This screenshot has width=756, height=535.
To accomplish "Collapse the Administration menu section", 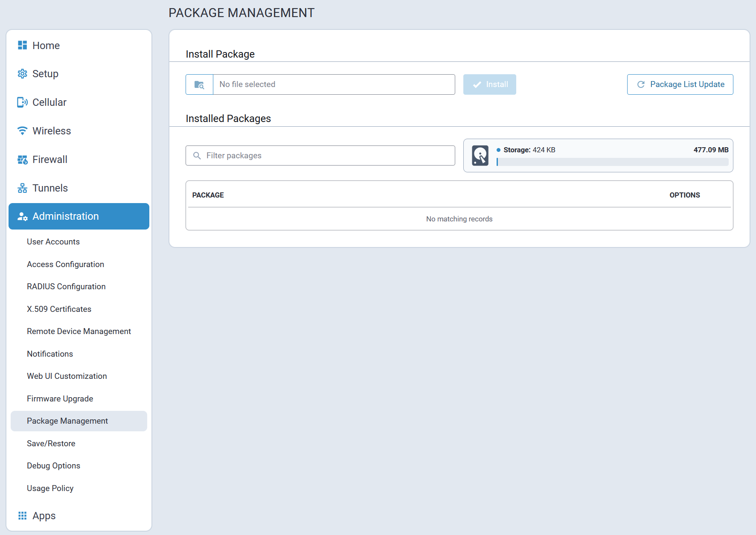I will tap(79, 216).
